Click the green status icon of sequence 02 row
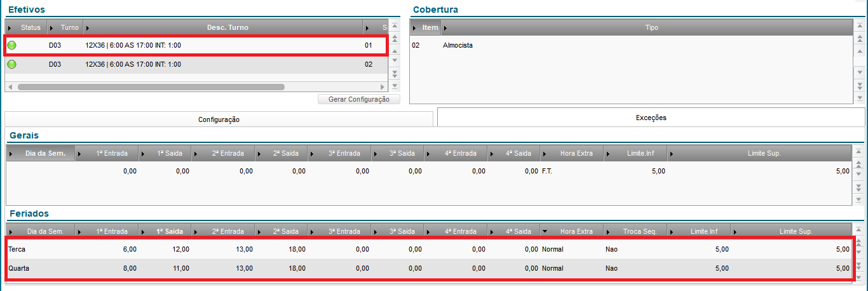868x291 pixels. (x=12, y=64)
